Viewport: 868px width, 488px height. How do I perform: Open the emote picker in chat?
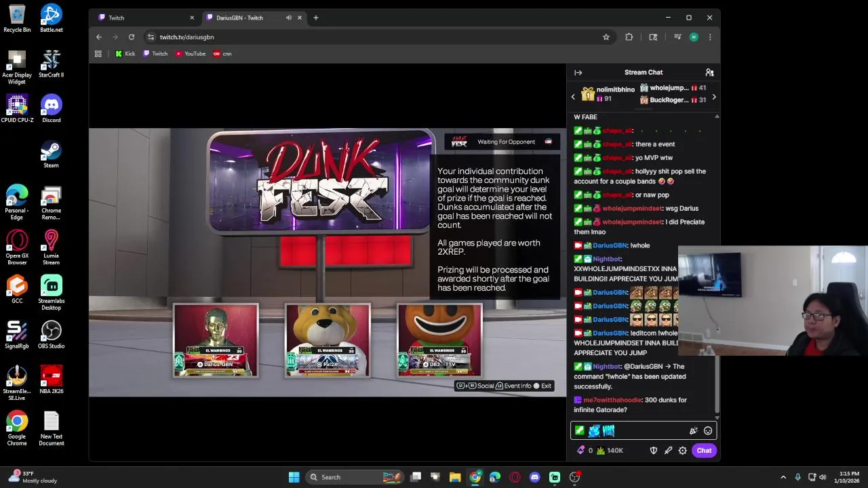708,430
